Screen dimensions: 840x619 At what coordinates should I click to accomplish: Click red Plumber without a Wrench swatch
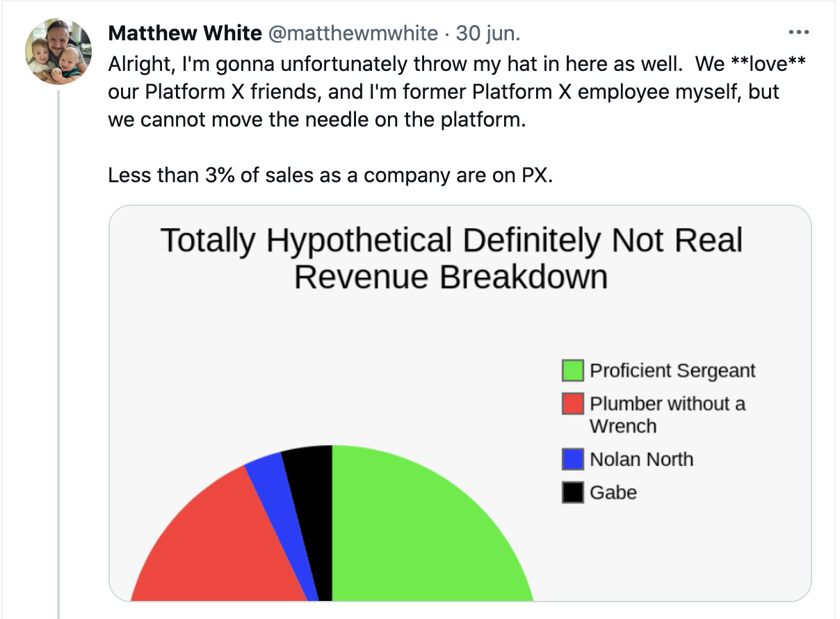(572, 404)
